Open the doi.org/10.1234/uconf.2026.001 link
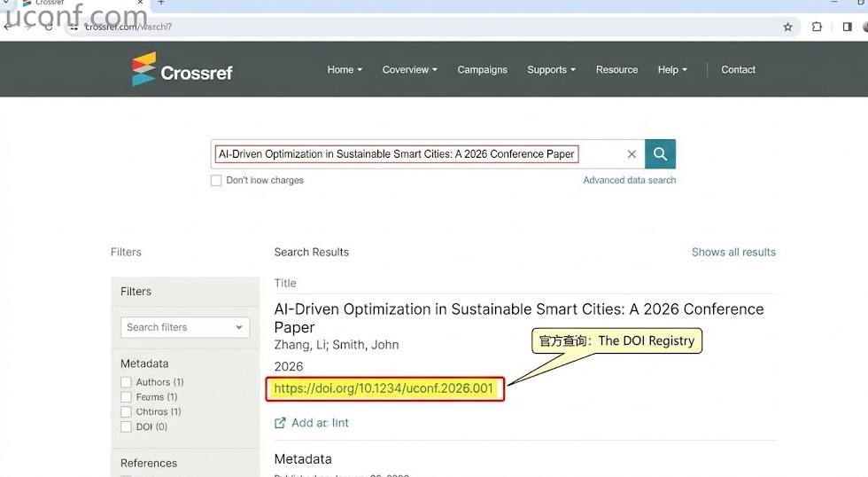Image resolution: width=868 pixels, height=477 pixels. (384, 388)
